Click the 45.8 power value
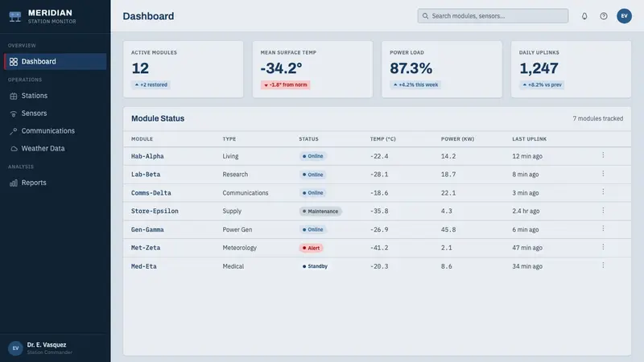644x362 pixels. click(448, 229)
